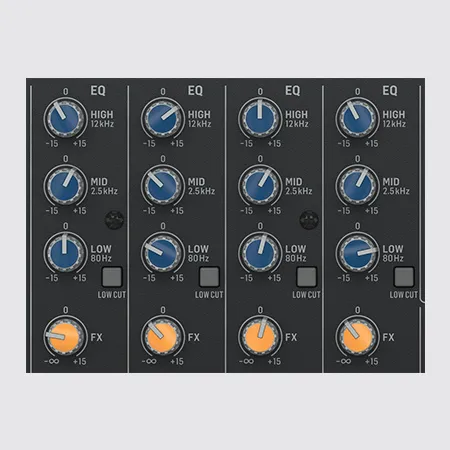Image resolution: width=450 pixels, height=450 pixels.
Task: Click the MID 2.5kHz knob on channel four
Action: pos(357,185)
